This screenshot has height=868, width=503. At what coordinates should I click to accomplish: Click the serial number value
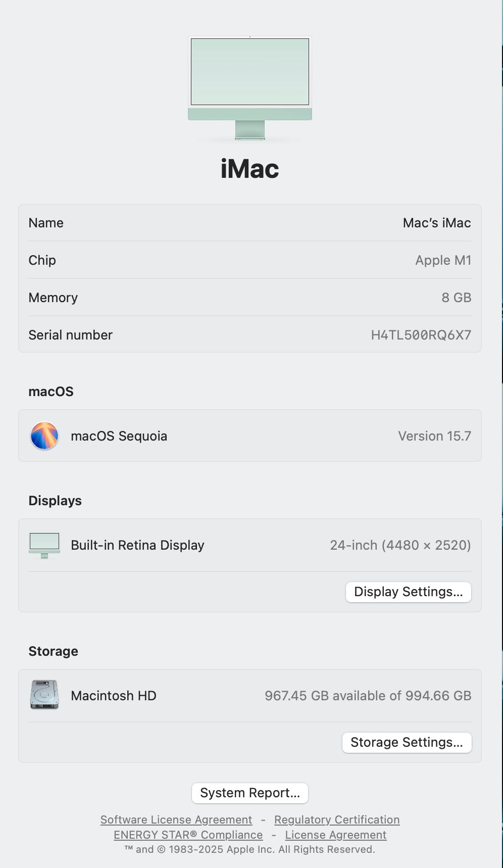pos(421,335)
